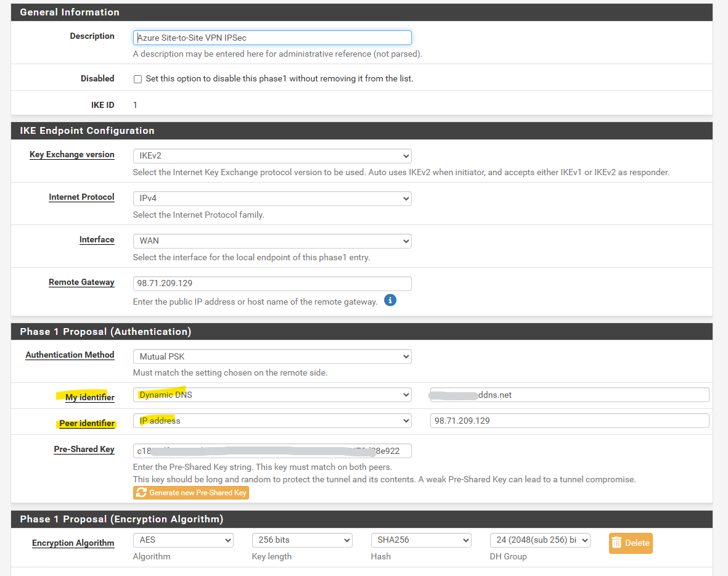Click the trash icon on Delete button
728x576 pixels.
click(616, 543)
